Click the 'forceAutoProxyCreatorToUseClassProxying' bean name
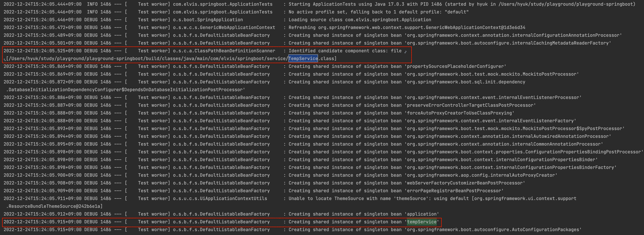 459,113
